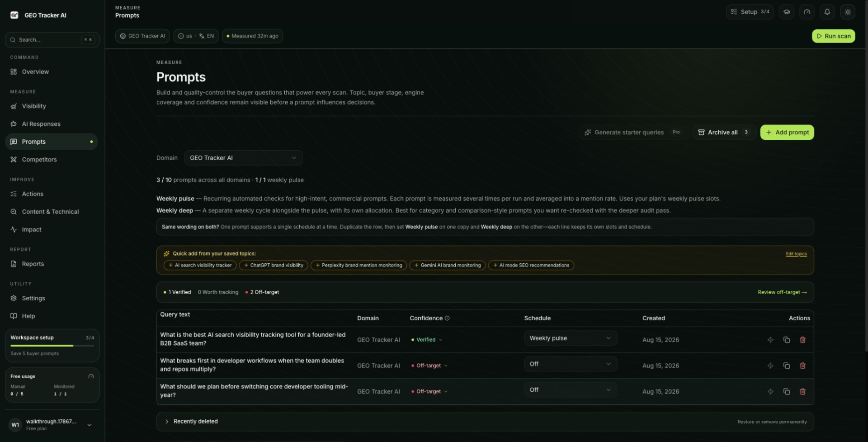Open Reports in the sidebar
Image resolution: width=868 pixels, height=442 pixels.
pyautogui.click(x=52, y=264)
